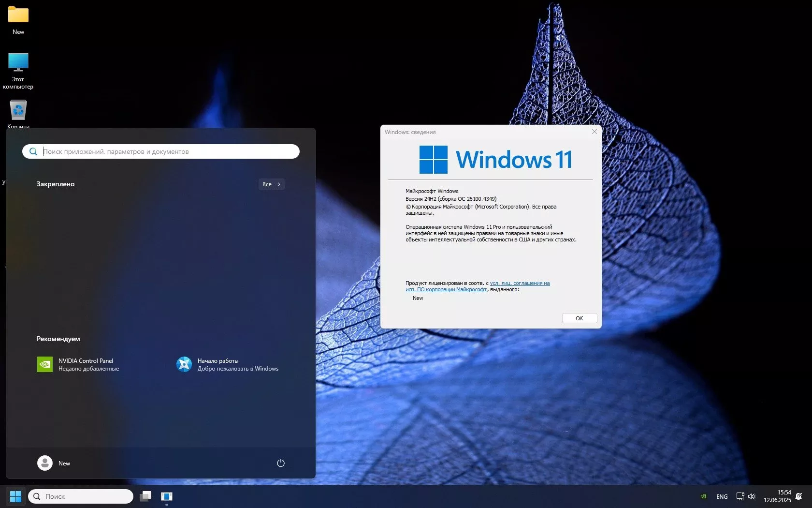Open network settings from the tray
The height and width of the screenshot is (508, 812).
pos(740,496)
